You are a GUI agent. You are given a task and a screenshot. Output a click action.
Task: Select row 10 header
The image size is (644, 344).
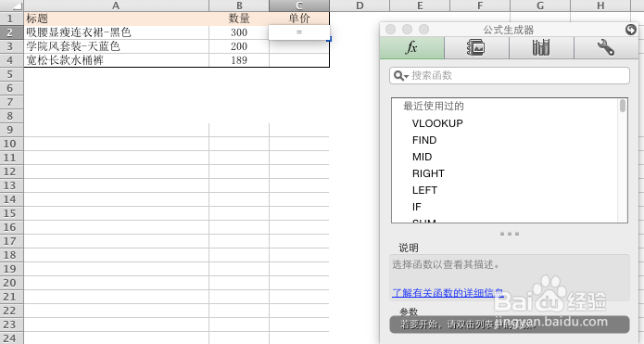(x=11, y=144)
